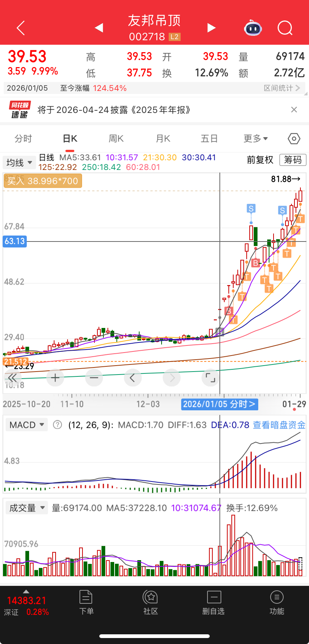Select the 日K tab
The width and height of the screenshot is (309, 644).
click(x=70, y=139)
